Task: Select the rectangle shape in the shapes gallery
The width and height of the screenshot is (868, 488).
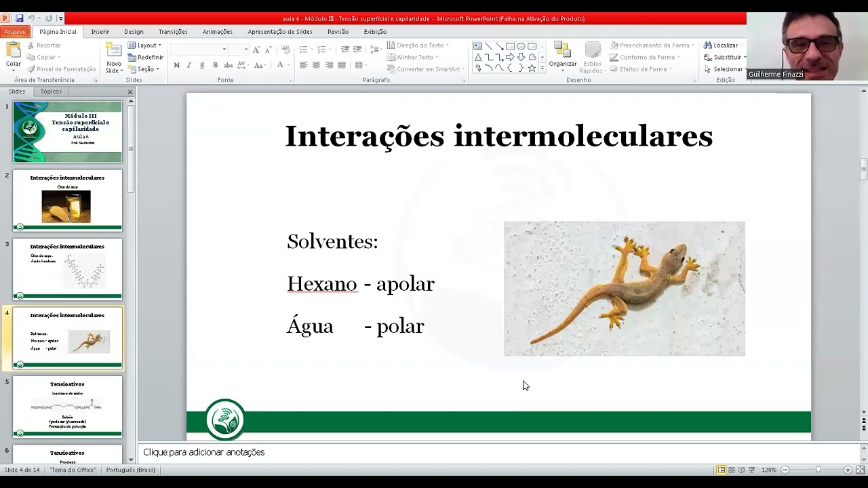Action: (x=510, y=46)
